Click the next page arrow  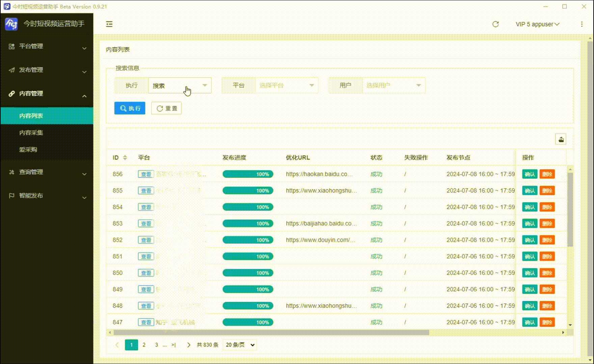189,345
